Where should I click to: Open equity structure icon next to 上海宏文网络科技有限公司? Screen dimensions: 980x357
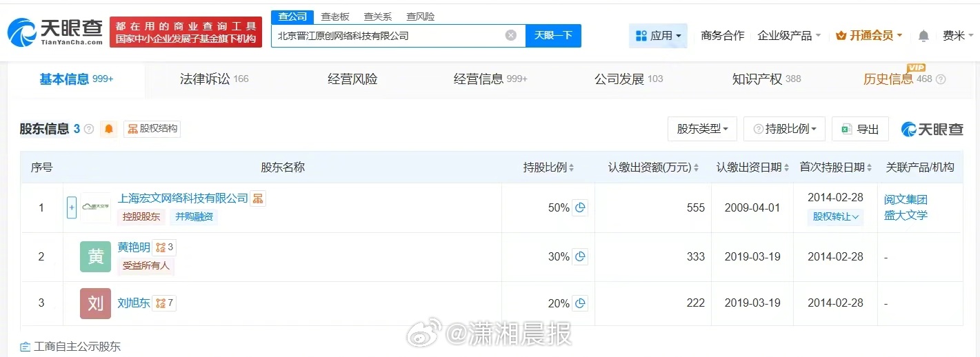[x=258, y=198]
